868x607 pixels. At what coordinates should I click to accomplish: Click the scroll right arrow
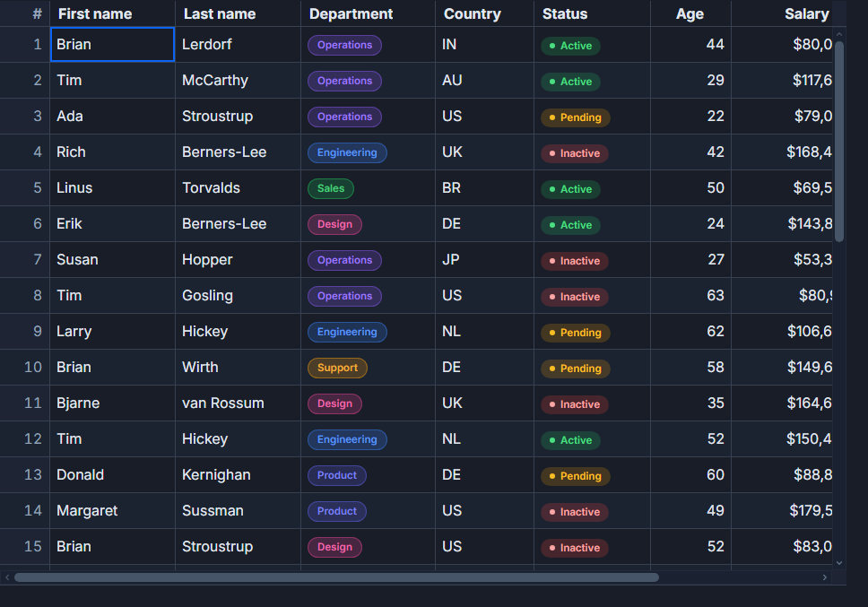825,577
